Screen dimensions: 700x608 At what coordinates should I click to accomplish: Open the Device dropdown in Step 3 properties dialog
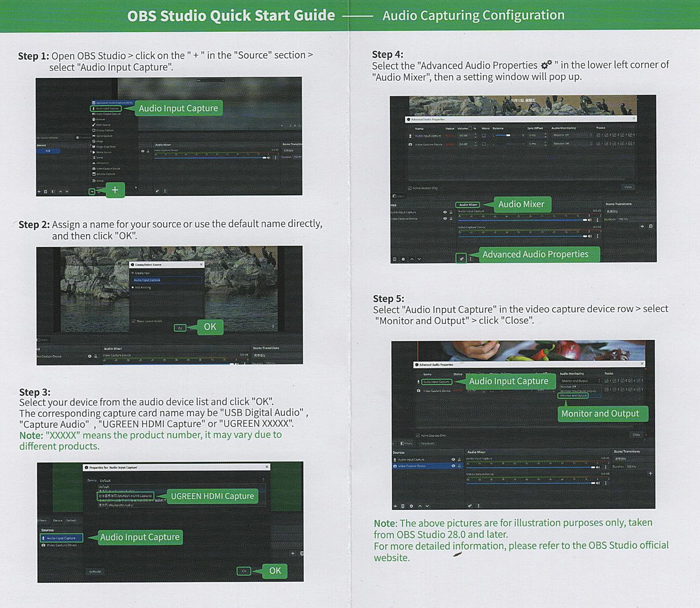coord(182,481)
